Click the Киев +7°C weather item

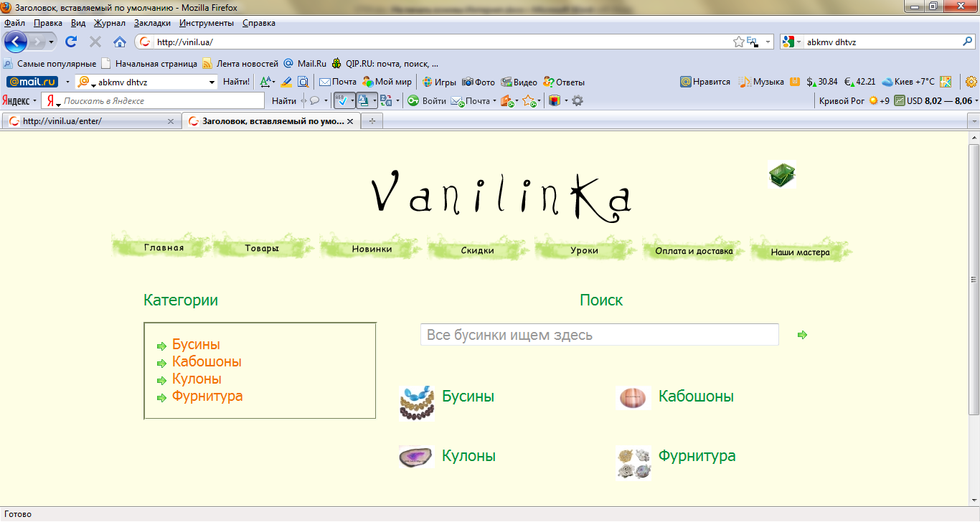click(908, 82)
